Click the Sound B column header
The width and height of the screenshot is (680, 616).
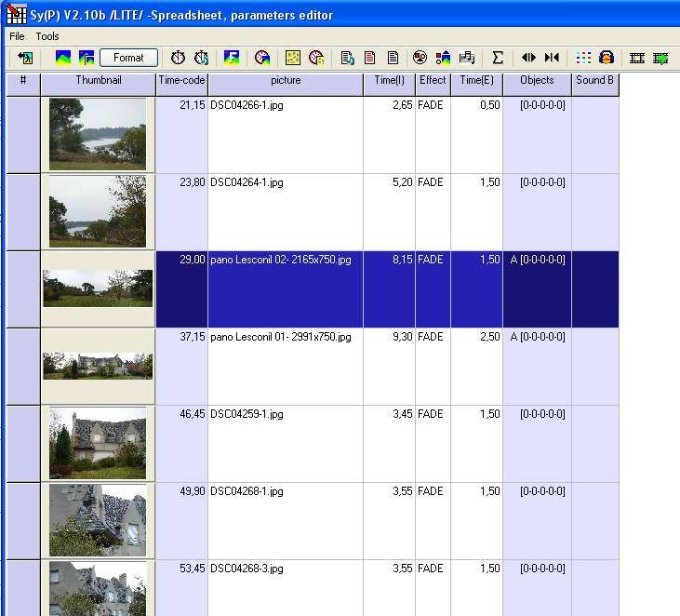[x=595, y=84]
